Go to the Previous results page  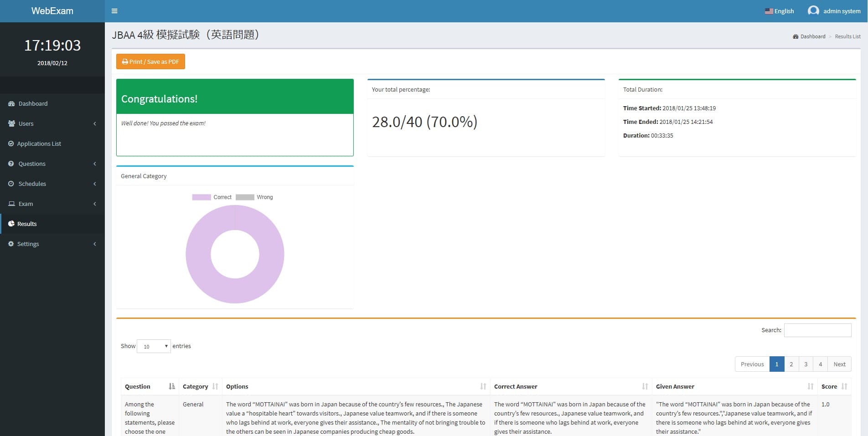(752, 364)
